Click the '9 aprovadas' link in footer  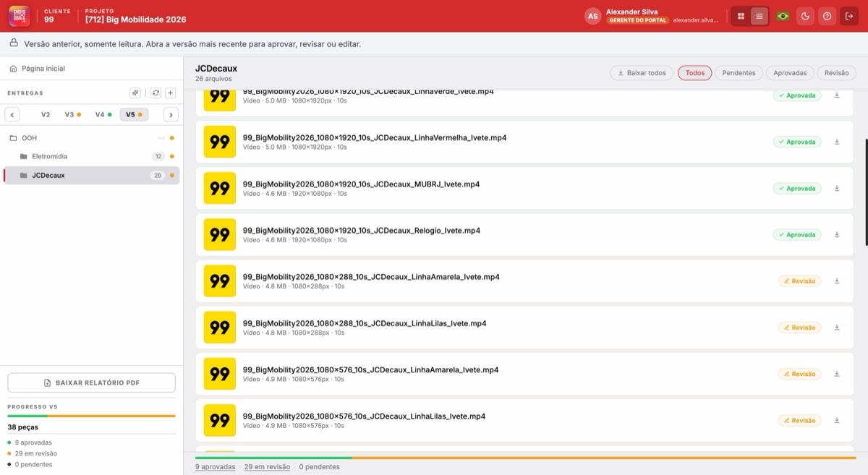pyautogui.click(x=216, y=467)
